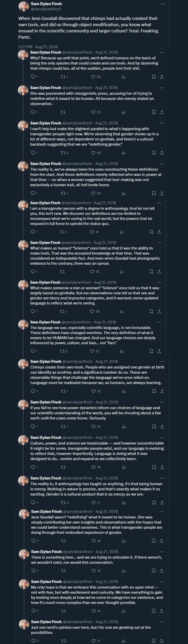Like the tweet beginning "Why? Because up until"
The height and width of the screenshot is (644, 188).
click(x=93, y=77)
